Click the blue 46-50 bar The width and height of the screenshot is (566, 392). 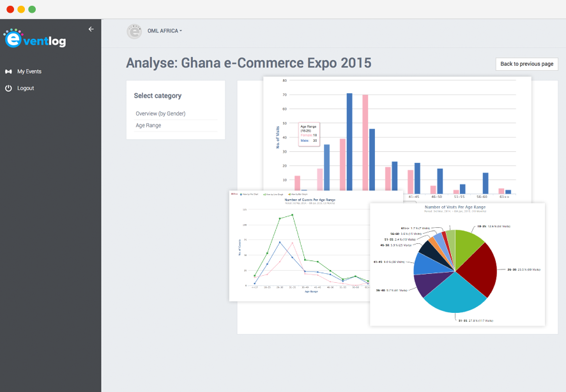click(440, 181)
